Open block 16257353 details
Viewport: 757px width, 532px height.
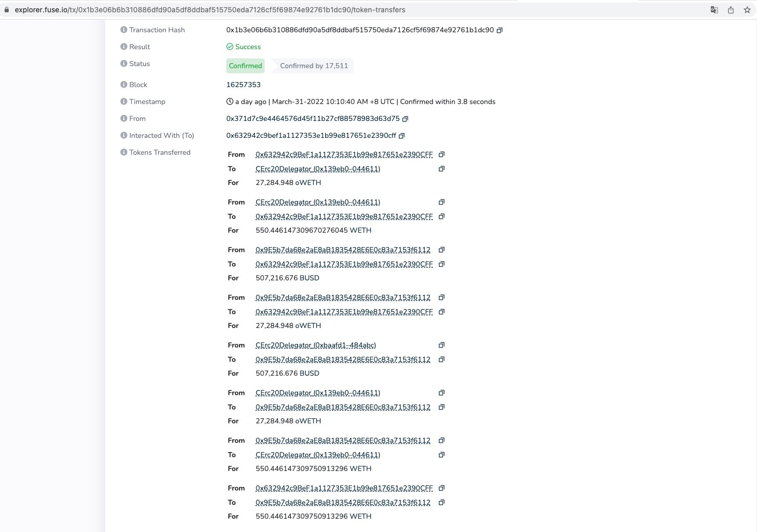243,85
